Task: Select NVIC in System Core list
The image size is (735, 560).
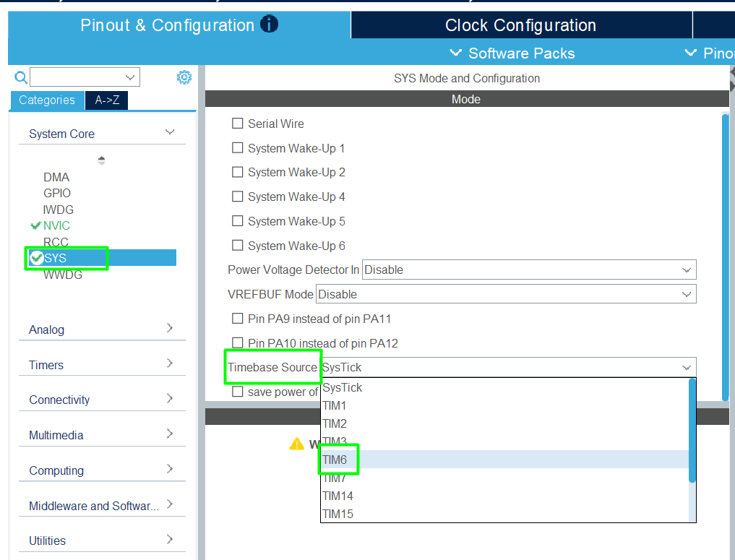Action: pyautogui.click(x=56, y=225)
